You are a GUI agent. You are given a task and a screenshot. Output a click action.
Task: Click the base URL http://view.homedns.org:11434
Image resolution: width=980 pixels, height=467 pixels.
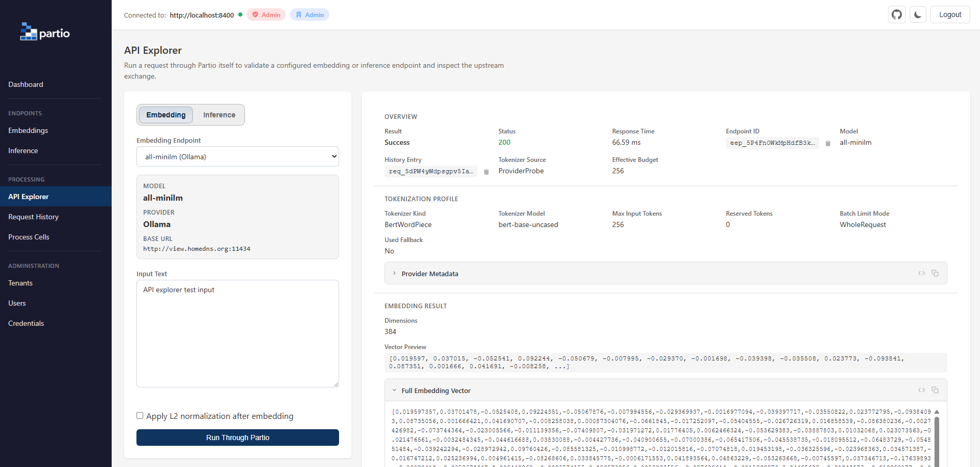click(x=197, y=249)
